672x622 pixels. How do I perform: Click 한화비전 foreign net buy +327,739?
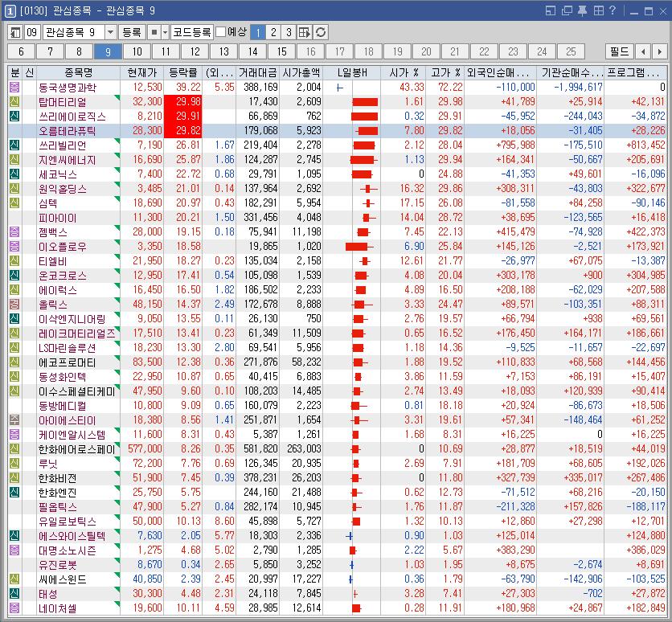point(515,477)
